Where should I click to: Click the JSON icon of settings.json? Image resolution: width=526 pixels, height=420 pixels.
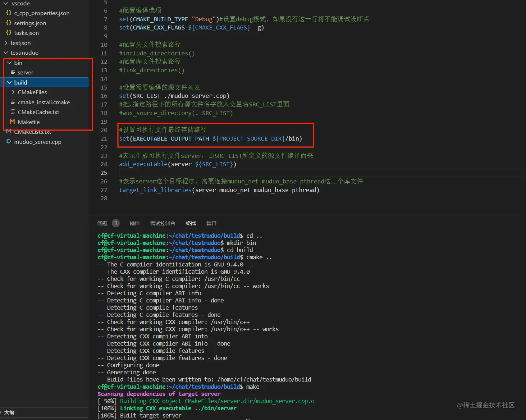coord(9,23)
